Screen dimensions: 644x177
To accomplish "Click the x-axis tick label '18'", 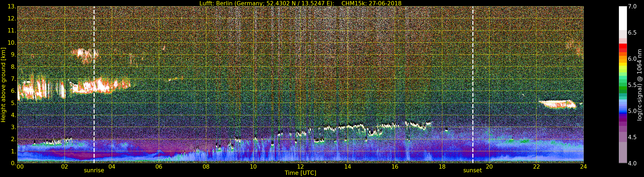I will (442, 167).
